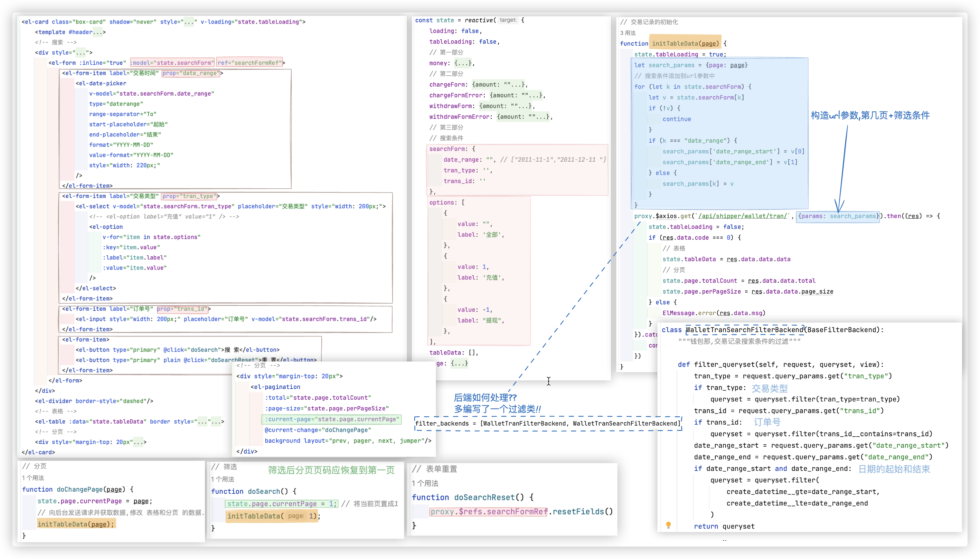980x559 pixels.
Task: Click the yellow lightbulb intention icon
Action: pos(668,524)
